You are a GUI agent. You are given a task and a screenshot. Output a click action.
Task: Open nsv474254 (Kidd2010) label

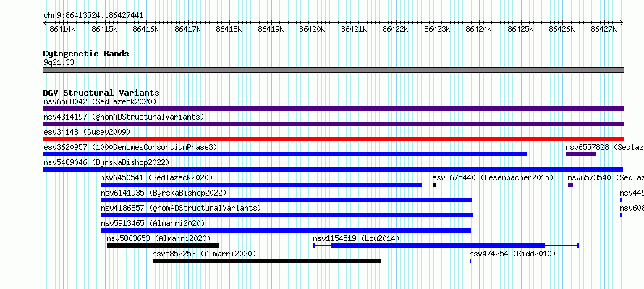pyautogui.click(x=512, y=254)
